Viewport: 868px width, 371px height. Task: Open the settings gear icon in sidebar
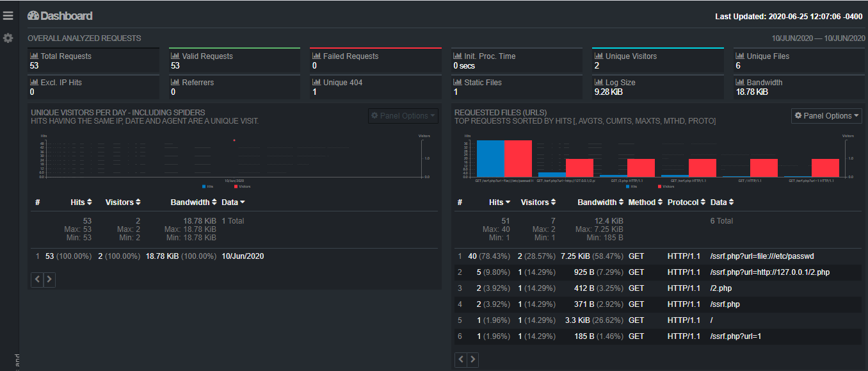[x=8, y=38]
